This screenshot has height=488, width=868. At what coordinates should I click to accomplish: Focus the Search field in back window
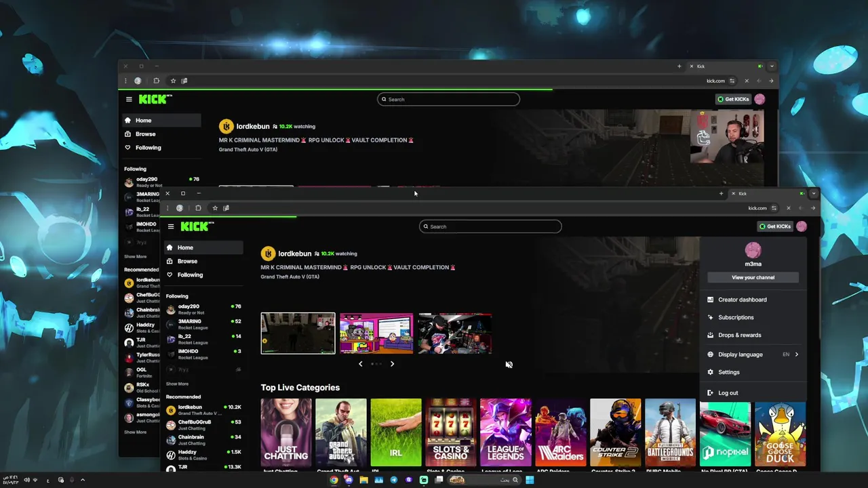(448, 99)
